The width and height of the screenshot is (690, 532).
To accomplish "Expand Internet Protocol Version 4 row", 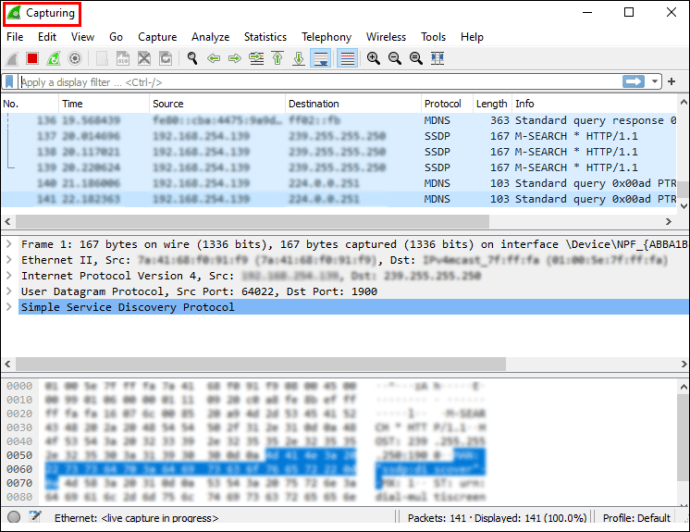I will tap(9, 275).
